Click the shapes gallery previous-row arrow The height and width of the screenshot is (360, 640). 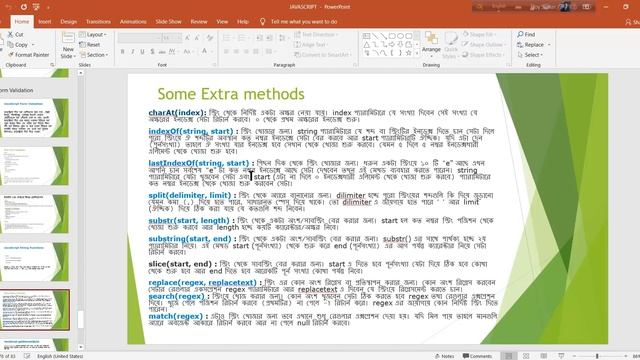click(x=417, y=36)
